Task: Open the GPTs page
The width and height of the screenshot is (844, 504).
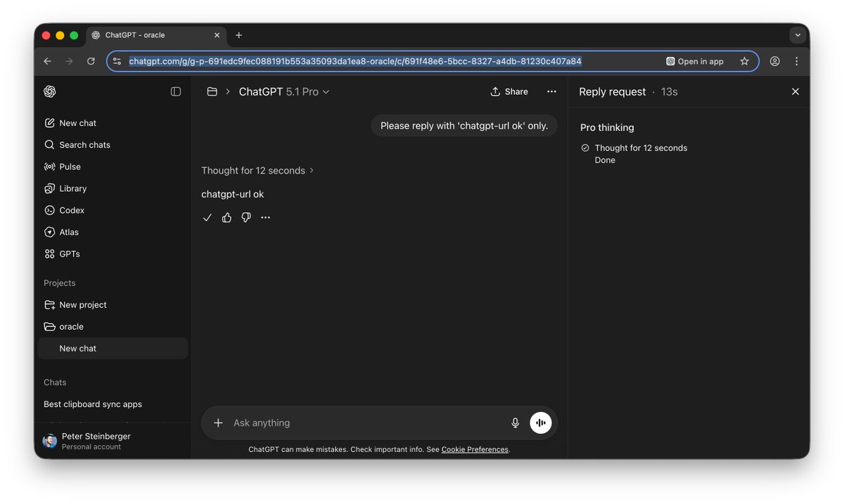Action: (x=113, y=254)
